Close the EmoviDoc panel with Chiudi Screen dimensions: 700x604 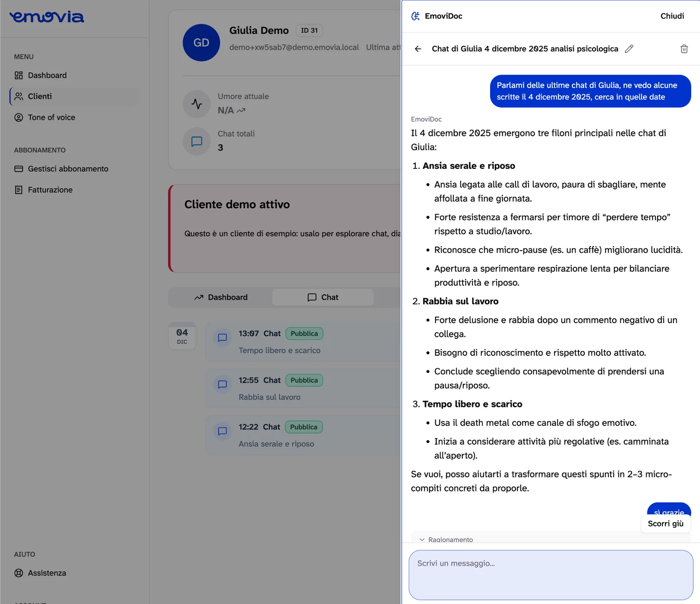point(672,16)
